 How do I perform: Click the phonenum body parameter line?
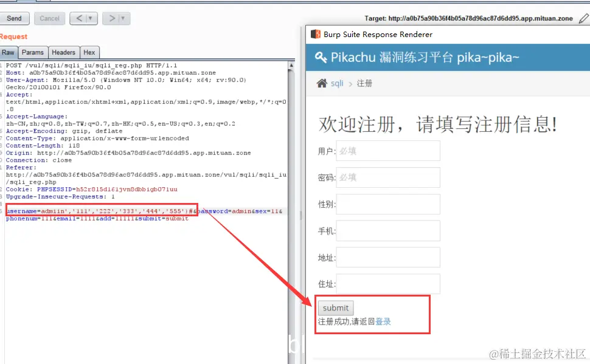point(97,219)
